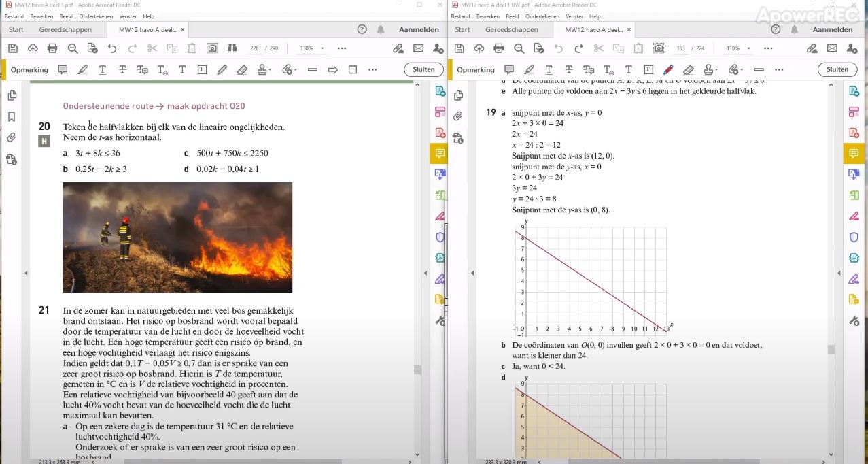This screenshot has width=868, height=464.
Task: Open Beeld menu in right window
Action: 513,16
